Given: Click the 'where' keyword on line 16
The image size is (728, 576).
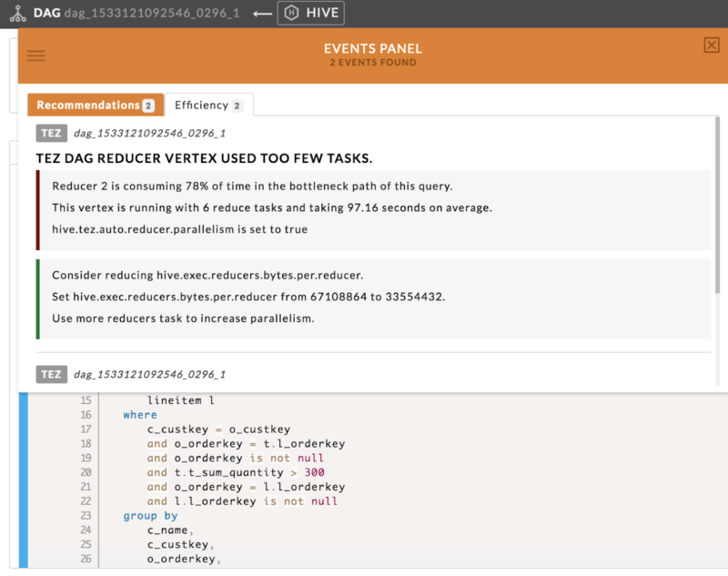Looking at the screenshot, I should (x=140, y=415).
